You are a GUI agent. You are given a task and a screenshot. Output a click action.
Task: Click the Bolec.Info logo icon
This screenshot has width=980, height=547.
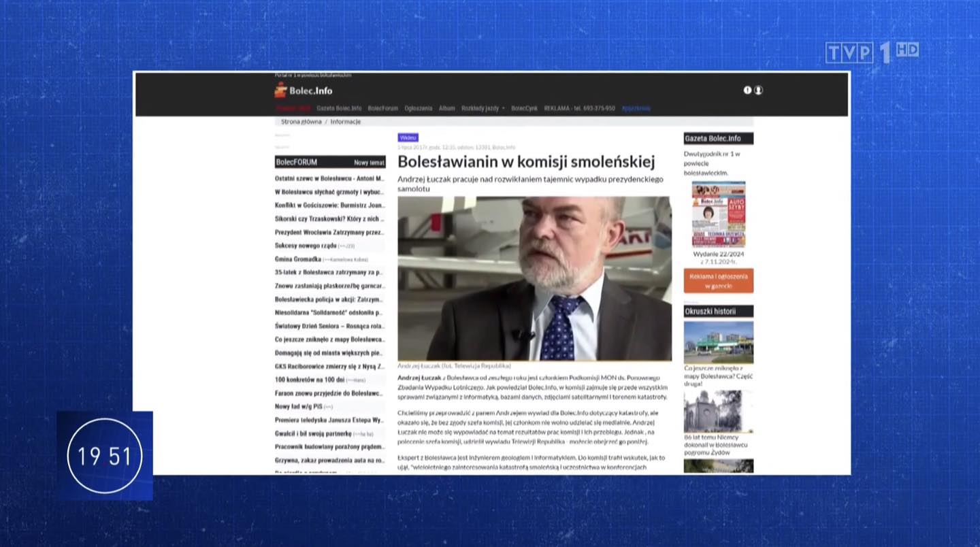[280, 90]
